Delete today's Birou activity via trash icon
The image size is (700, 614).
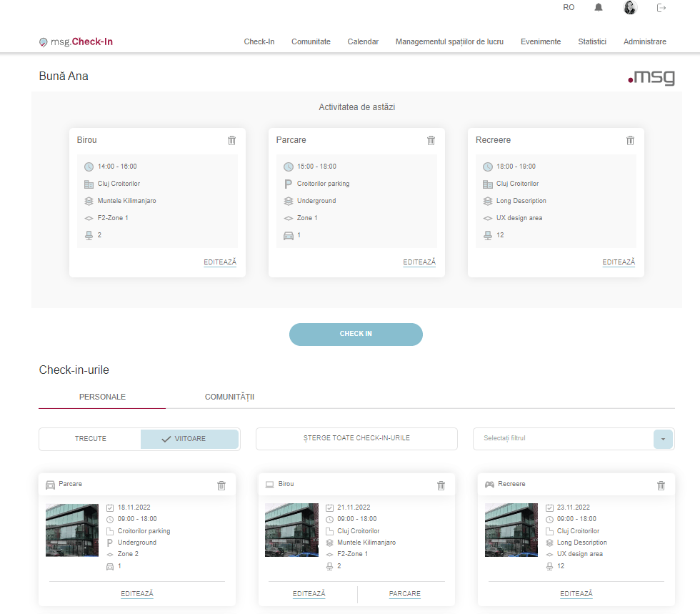tap(231, 141)
